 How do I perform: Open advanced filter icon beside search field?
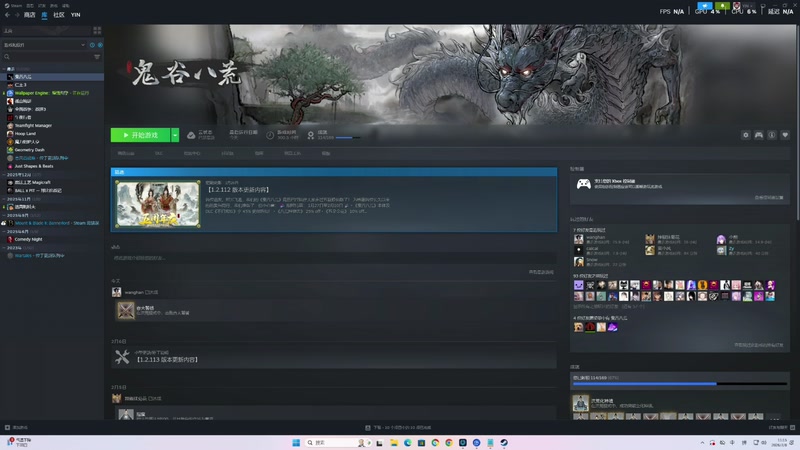click(97, 57)
